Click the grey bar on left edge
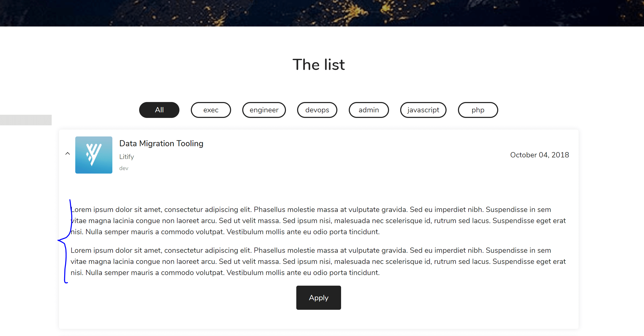 point(26,120)
